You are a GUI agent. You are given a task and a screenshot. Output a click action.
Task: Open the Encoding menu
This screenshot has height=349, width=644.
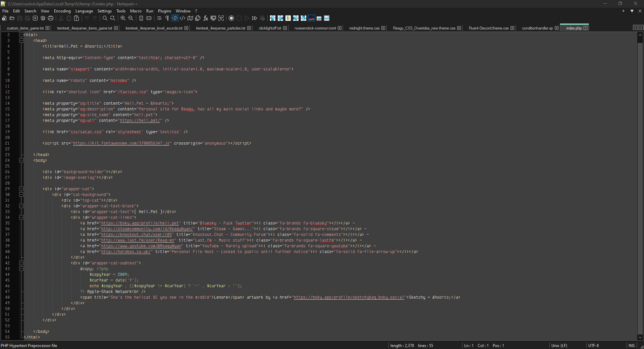pyautogui.click(x=62, y=11)
